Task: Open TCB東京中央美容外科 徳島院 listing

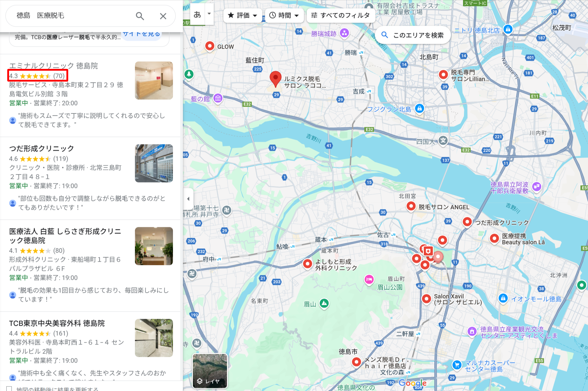Action: click(57, 323)
